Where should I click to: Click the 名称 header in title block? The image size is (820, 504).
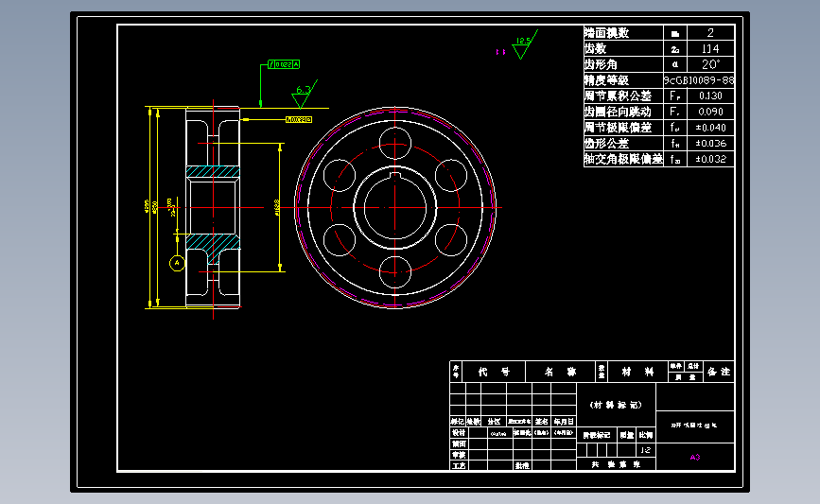[x=560, y=372]
